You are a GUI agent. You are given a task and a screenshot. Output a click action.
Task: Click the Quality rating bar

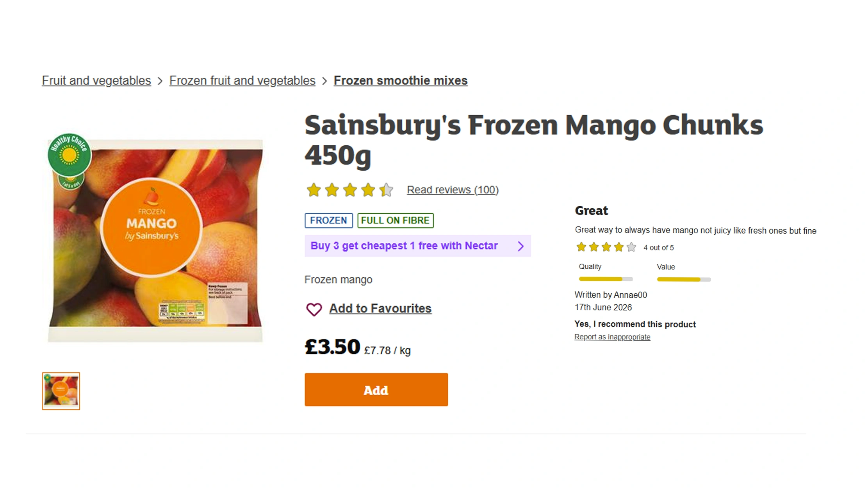[x=606, y=279]
